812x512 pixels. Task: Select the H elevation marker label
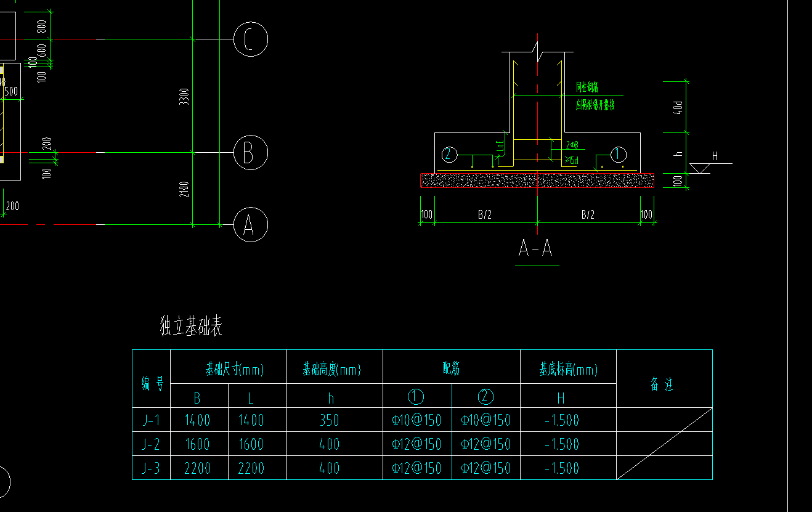coord(715,156)
